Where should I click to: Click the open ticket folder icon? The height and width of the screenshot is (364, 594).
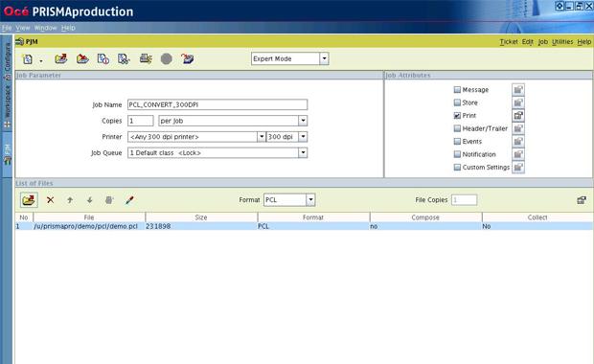click(61, 58)
